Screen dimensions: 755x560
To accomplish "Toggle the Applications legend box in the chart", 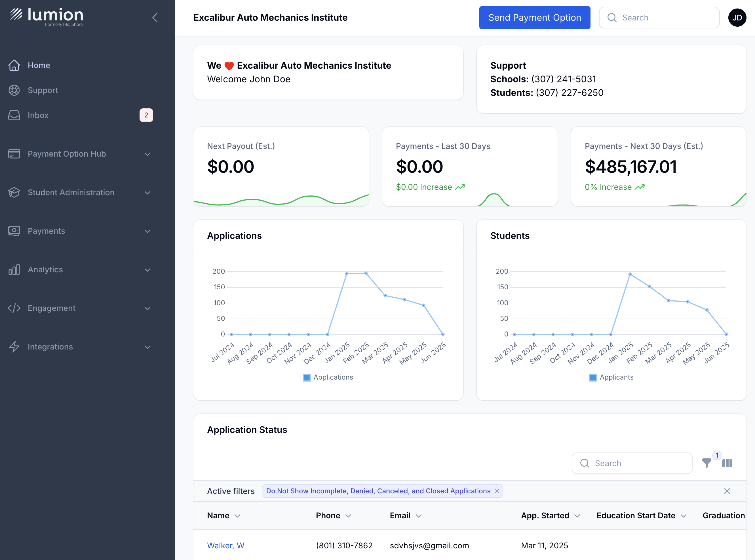I will point(307,377).
